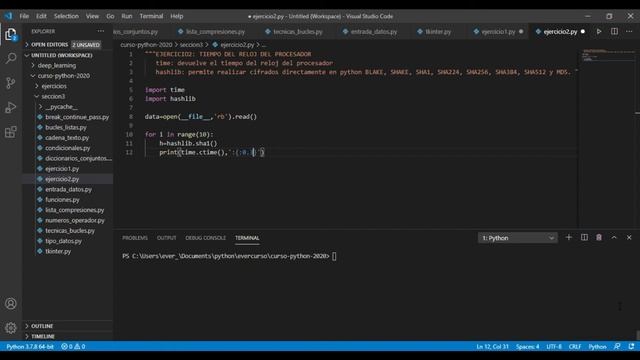Open the Search view icon
Screen dimensions: 640x360
[11, 58]
